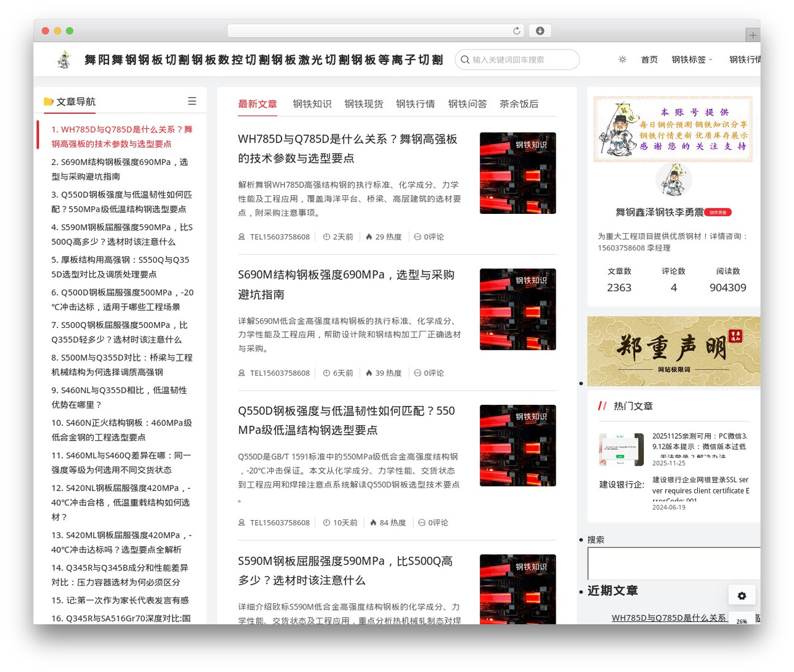
Task: Collapse the 文章导航 menu list icon
Action: coord(192,101)
